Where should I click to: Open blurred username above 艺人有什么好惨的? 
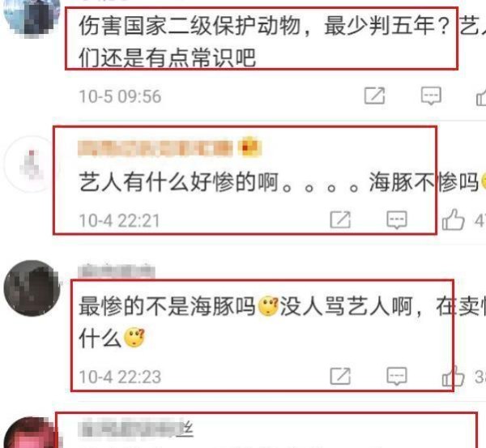coord(156,148)
